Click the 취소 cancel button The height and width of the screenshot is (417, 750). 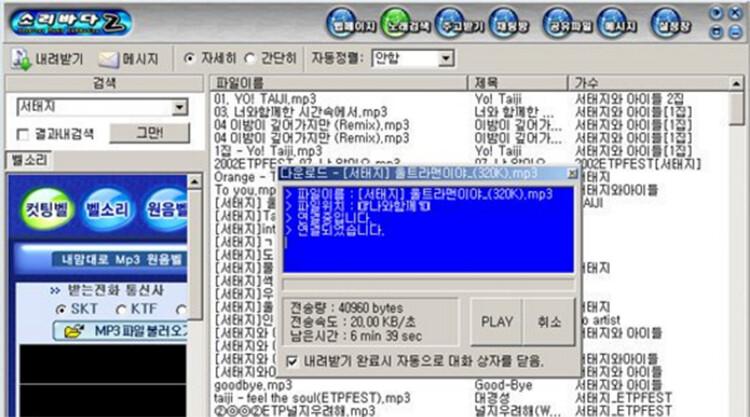pos(549,322)
